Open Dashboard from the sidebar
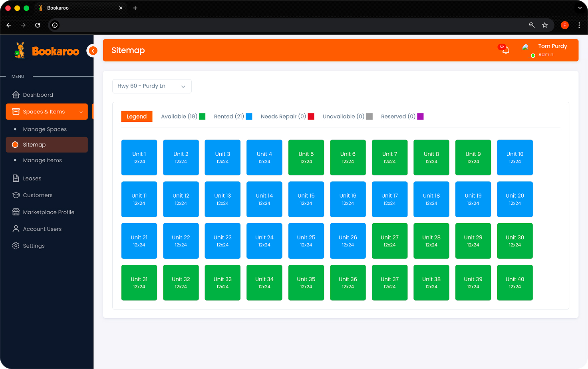 click(38, 95)
